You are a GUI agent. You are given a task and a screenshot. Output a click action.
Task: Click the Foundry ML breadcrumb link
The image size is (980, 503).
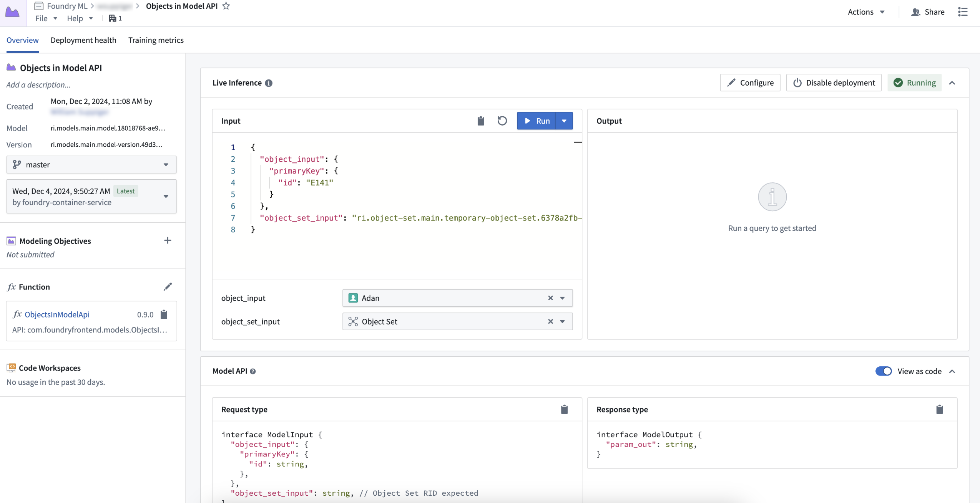(67, 6)
